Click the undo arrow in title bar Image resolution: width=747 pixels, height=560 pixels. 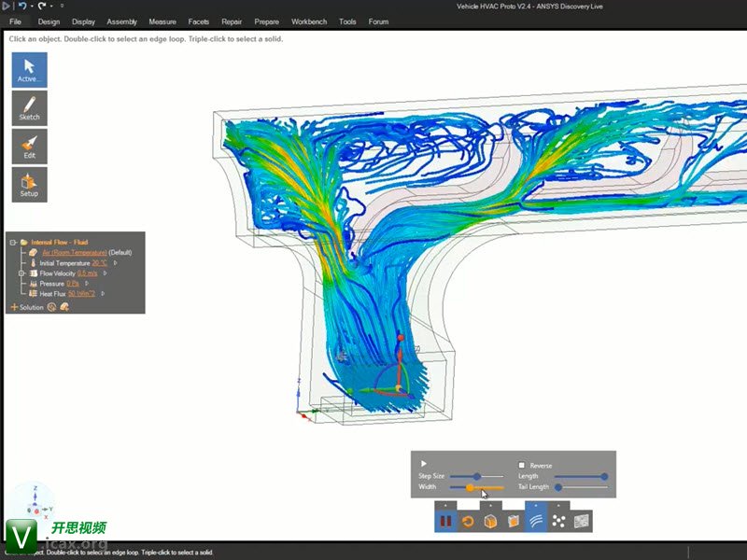coord(23,6)
